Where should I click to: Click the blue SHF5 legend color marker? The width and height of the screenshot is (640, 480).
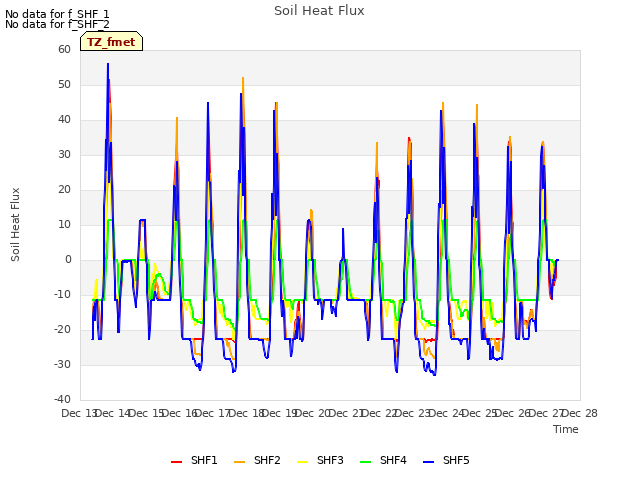click(429, 462)
